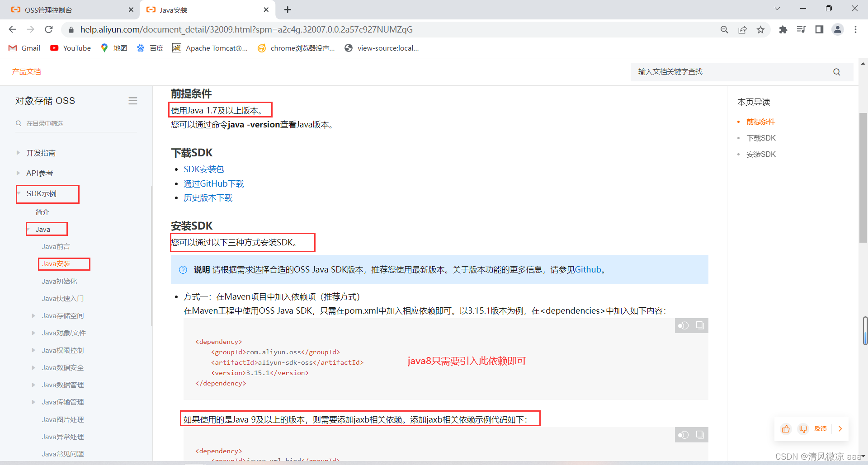The height and width of the screenshot is (465, 868).
Task: Focus the 在目录中筛选 filter field
Action: [x=76, y=123]
